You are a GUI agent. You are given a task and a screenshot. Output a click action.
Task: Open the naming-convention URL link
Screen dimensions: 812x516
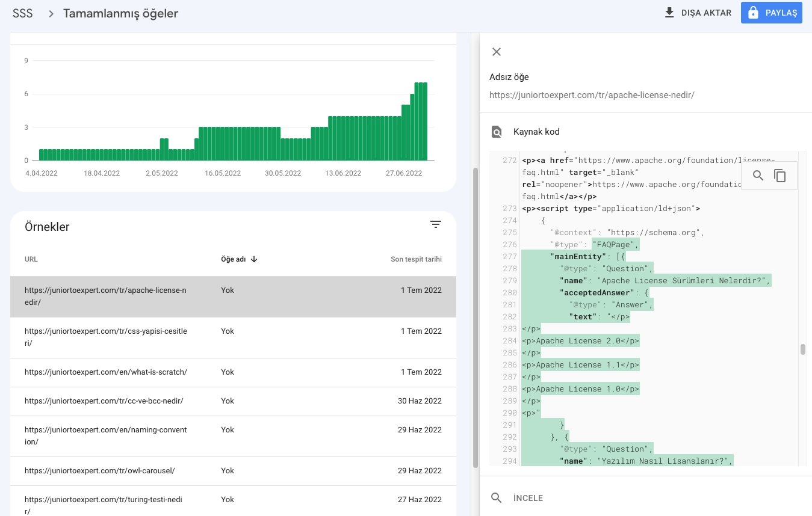(105, 435)
